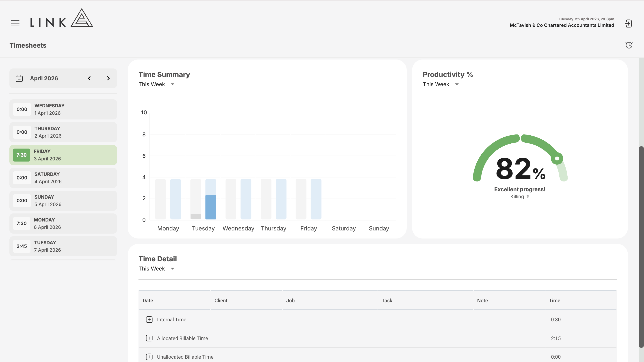Click the LINK logo

61,18
